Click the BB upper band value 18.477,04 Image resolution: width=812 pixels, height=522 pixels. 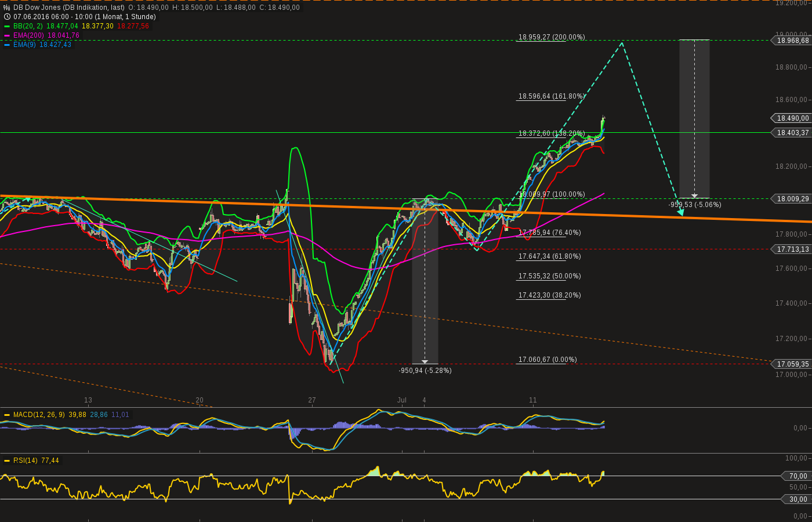[x=62, y=26]
